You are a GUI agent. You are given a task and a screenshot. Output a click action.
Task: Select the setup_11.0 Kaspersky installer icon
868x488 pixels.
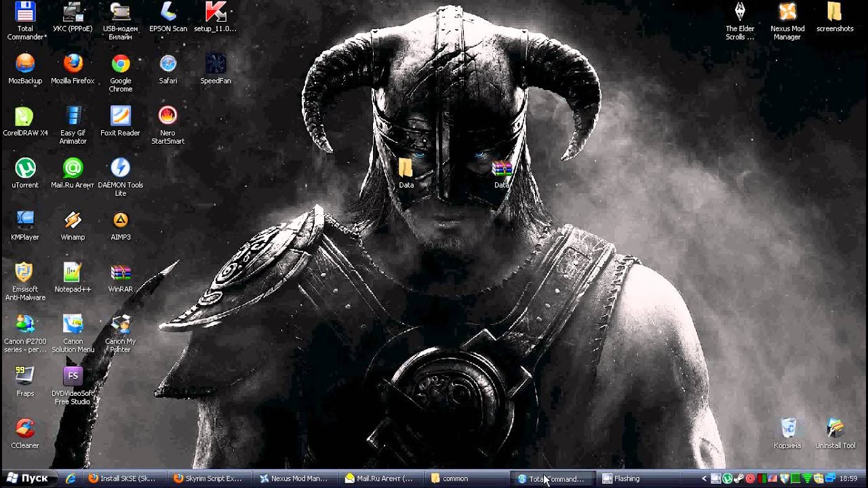(215, 18)
